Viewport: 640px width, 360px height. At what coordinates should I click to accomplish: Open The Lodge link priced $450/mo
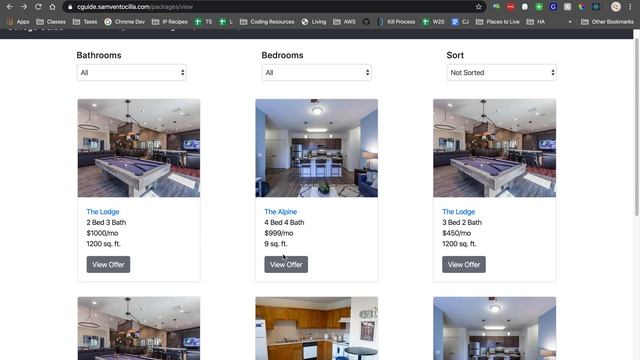tap(459, 211)
